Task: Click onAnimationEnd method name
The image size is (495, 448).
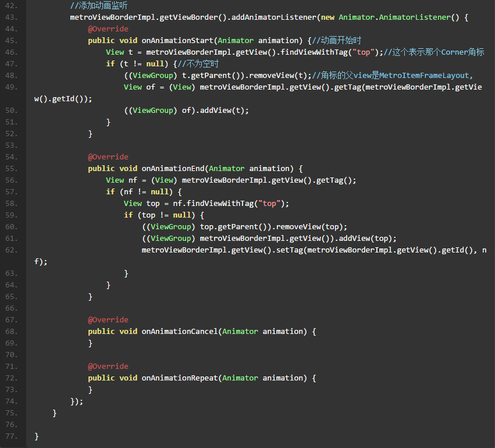Action: [x=173, y=169]
